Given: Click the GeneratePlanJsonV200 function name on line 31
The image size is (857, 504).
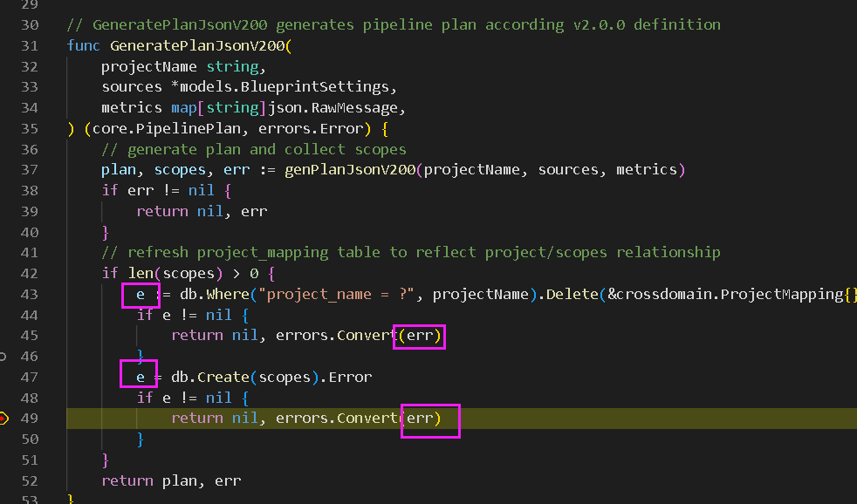Looking at the screenshot, I should click(198, 46).
